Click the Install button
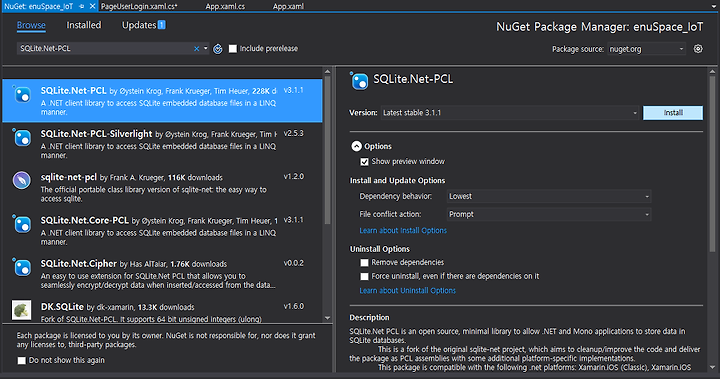This screenshot has height=379, width=720. [x=673, y=113]
